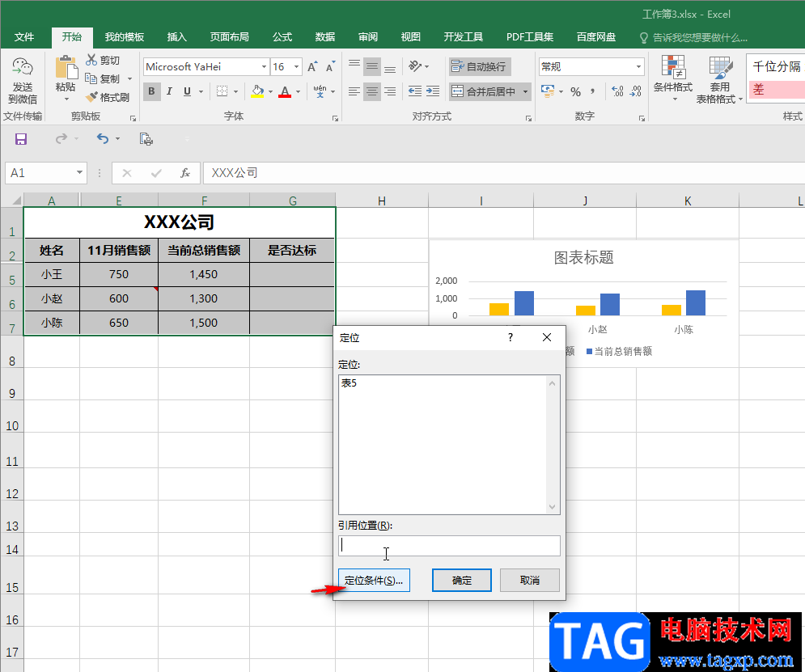
Task: Toggle Underline formatting
Action: [188, 91]
